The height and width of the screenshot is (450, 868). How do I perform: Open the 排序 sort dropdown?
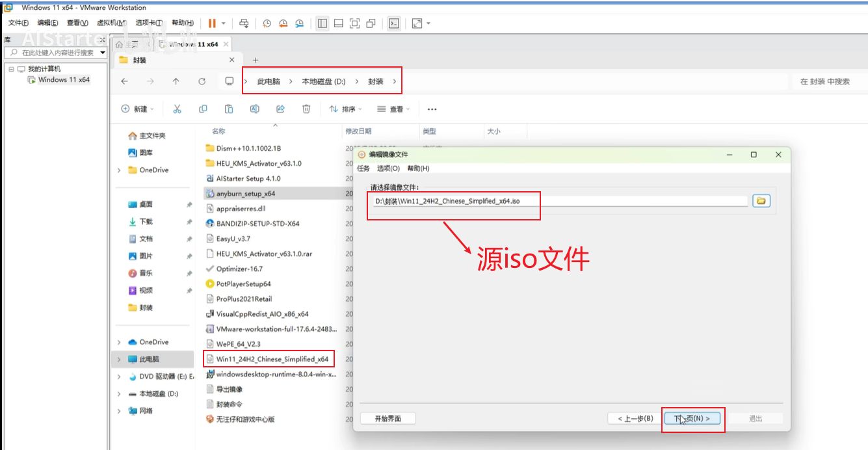[x=345, y=109]
